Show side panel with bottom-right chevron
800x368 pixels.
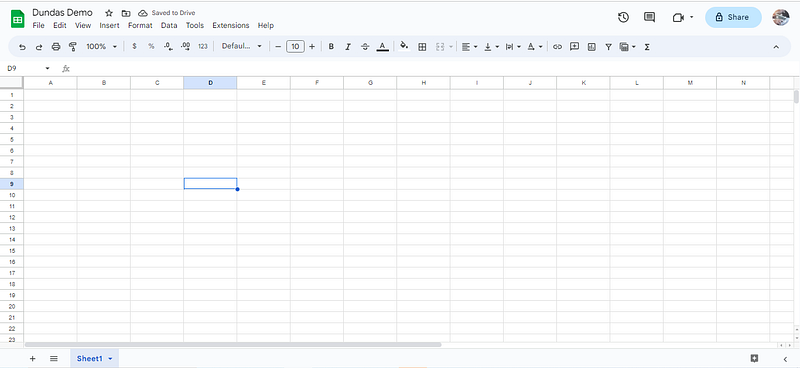(785, 359)
